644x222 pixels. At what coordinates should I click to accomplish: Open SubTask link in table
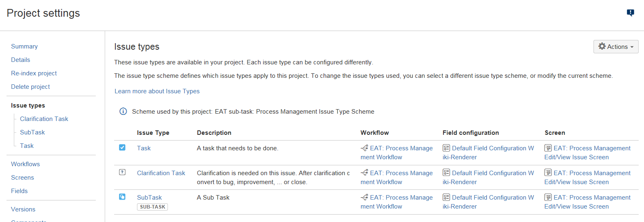pyautogui.click(x=150, y=198)
